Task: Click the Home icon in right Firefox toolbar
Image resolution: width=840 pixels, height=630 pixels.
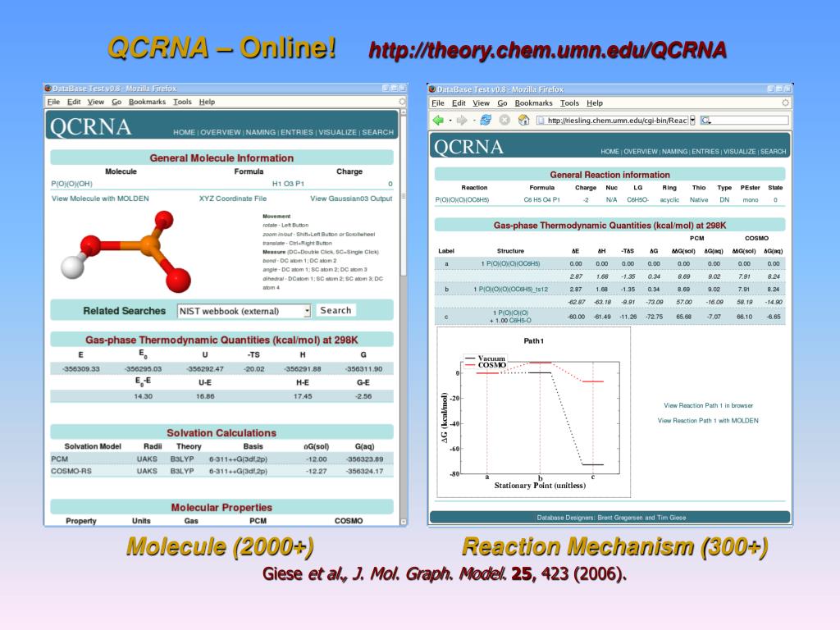Action: coord(524,120)
